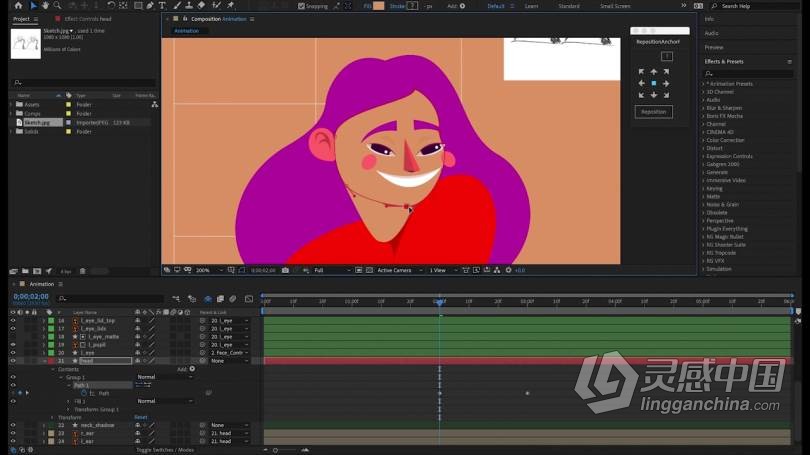Toggle hide Shy layers icon
Image resolution: width=810 pixels, height=455 pixels.
point(207,299)
